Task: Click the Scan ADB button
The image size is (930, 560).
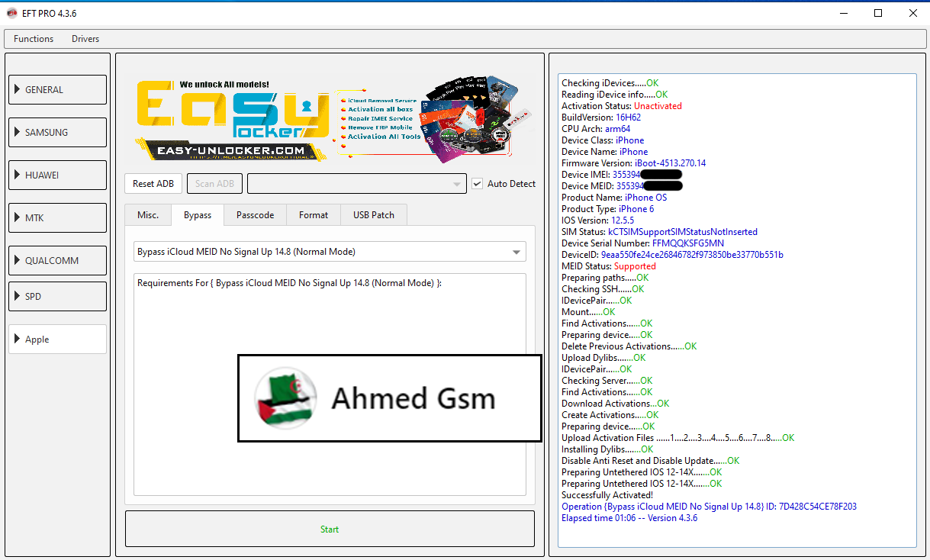Action: click(215, 184)
